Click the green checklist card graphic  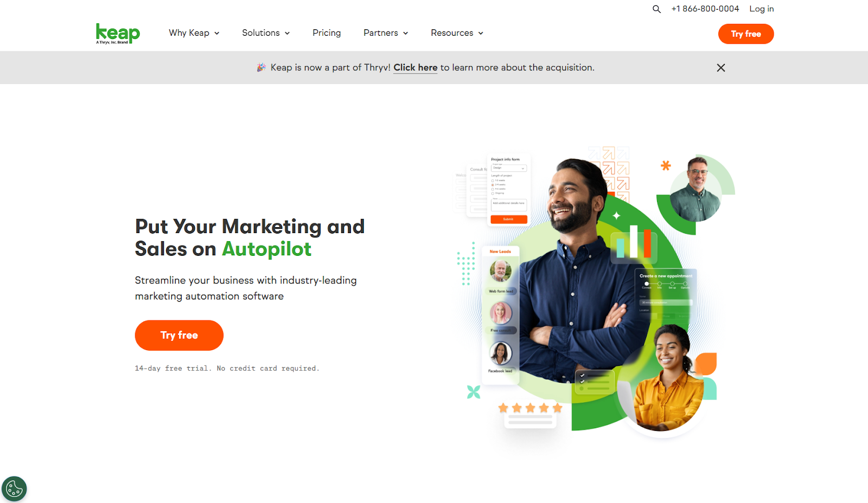pos(595,382)
